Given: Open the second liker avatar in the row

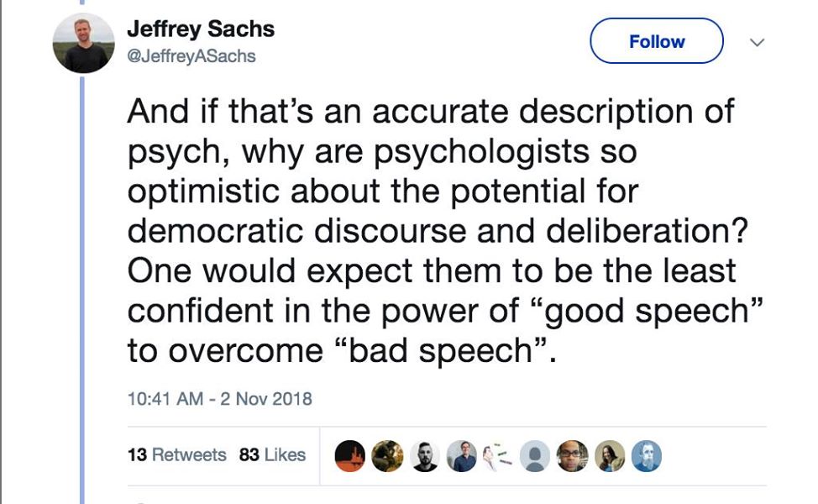Looking at the screenshot, I should (387, 455).
